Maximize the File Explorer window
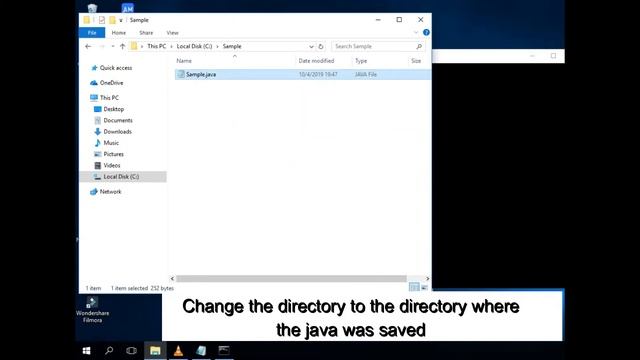This screenshot has width=640, height=360. (399, 20)
